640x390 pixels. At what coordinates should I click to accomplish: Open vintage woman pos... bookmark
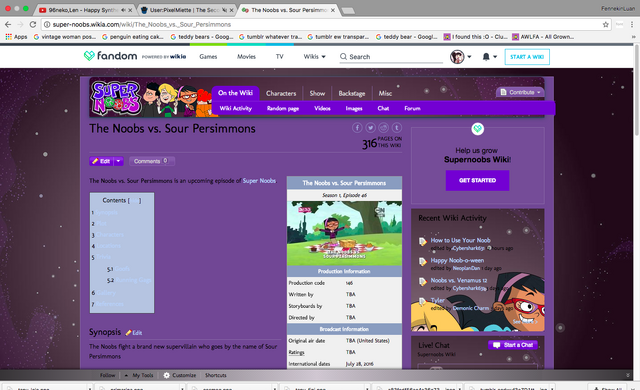click(65, 37)
